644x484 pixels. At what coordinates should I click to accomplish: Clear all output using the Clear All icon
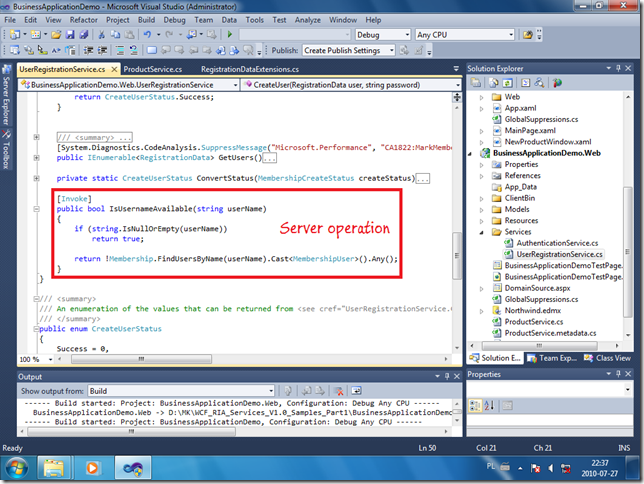pos(338,391)
